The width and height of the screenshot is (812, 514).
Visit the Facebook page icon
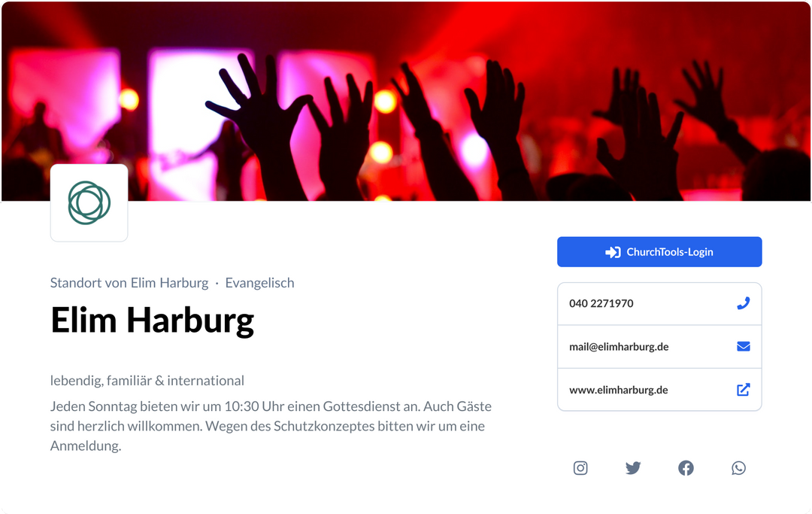(686, 468)
